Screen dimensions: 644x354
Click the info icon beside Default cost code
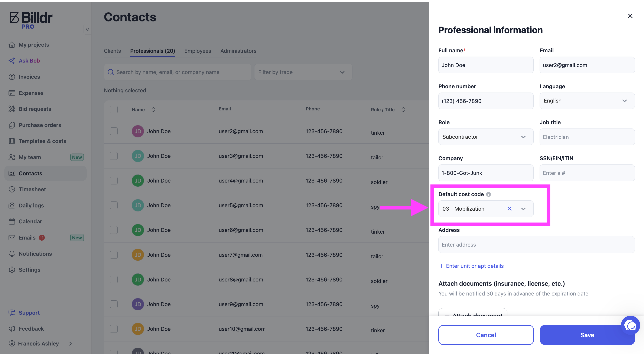(488, 194)
